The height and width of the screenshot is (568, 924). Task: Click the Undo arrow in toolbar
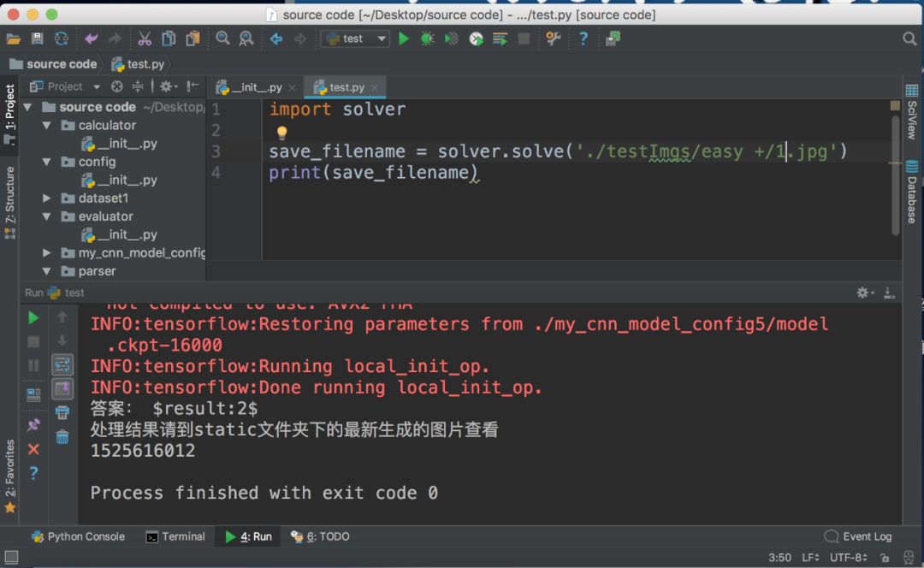91,38
